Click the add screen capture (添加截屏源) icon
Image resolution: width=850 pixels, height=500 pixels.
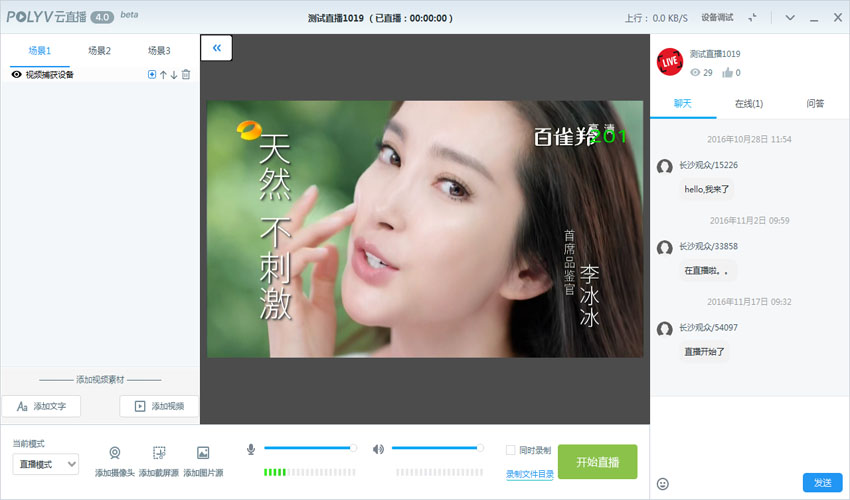(159, 453)
